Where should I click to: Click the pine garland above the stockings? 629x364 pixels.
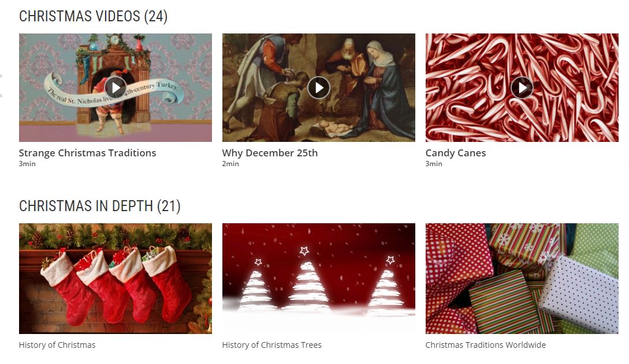point(116,235)
